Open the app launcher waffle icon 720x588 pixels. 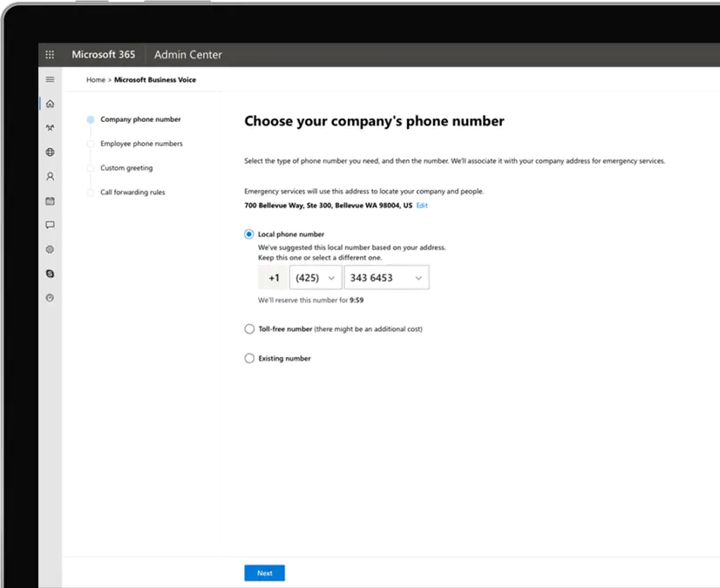pyautogui.click(x=50, y=55)
